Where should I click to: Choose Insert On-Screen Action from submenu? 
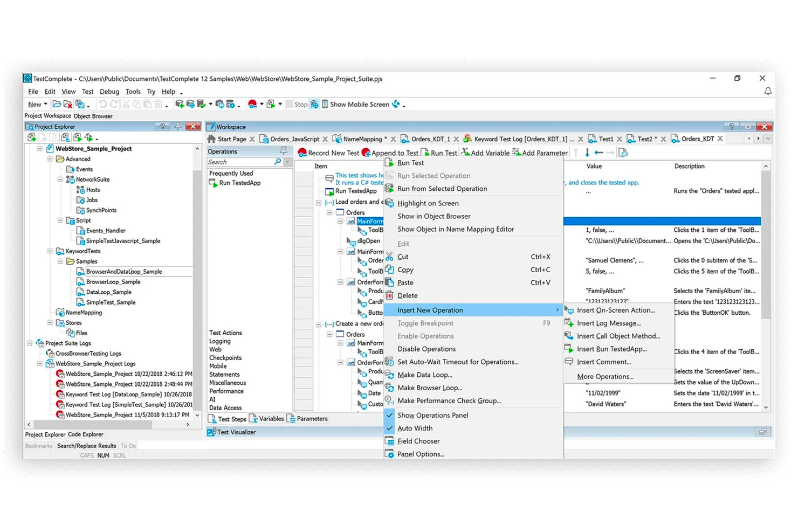pyautogui.click(x=618, y=310)
